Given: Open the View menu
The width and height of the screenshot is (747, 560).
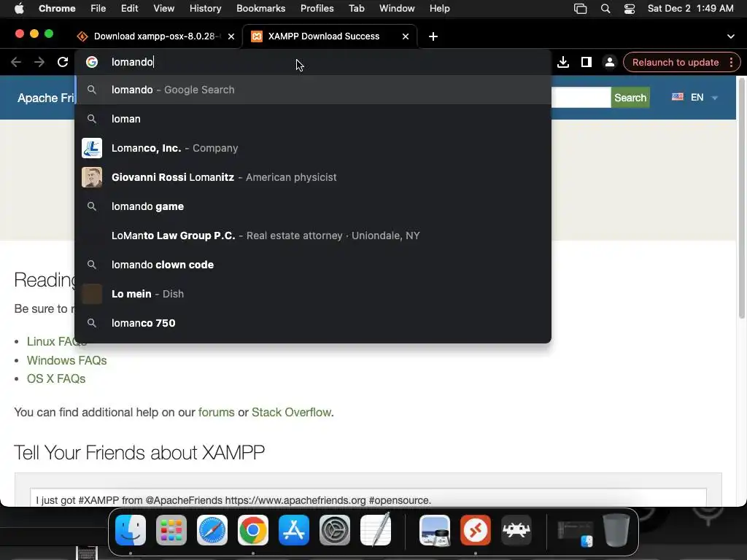Looking at the screenshot, I should (164, 9).
